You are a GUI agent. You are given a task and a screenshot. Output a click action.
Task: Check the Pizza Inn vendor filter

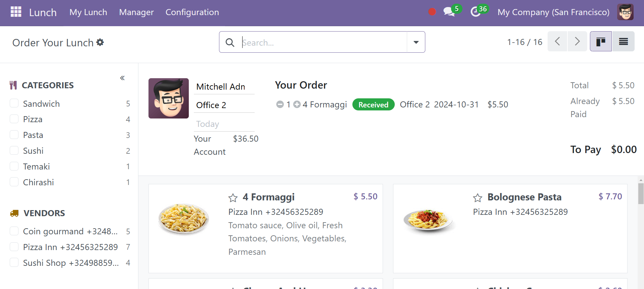coord(14,247)
